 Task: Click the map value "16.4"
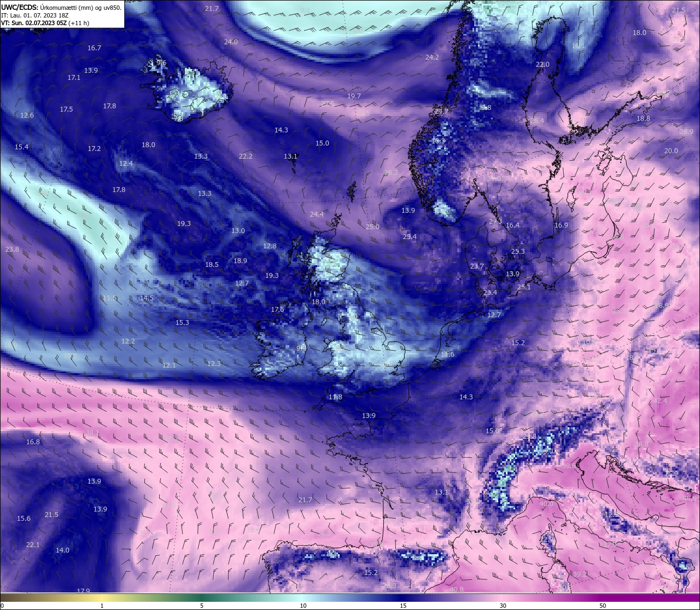[x=512, y=225]
